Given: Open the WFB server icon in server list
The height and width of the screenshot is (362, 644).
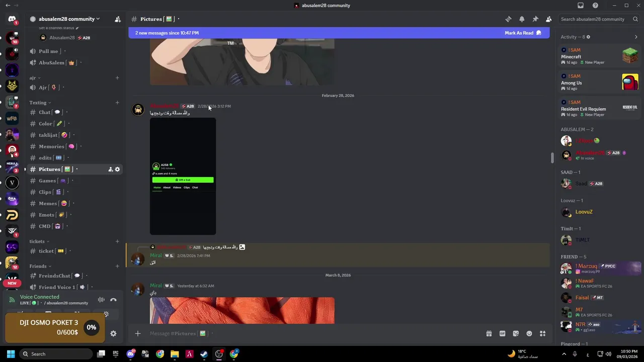Looking at the screenshot, I should [12, 119].
